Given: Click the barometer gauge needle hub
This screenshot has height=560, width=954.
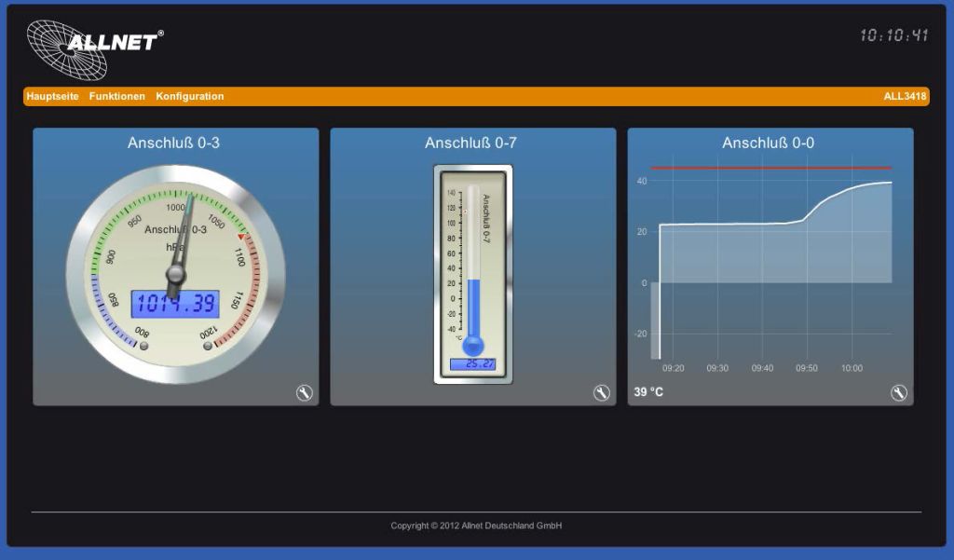Looking at the screenshot, I should 176,273.
